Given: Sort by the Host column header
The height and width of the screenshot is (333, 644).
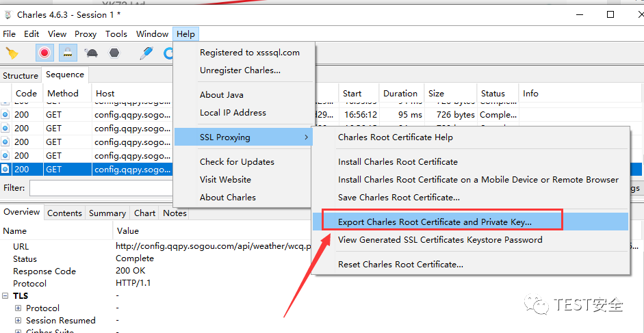Looking at the screenshot, I should [133, 94].
